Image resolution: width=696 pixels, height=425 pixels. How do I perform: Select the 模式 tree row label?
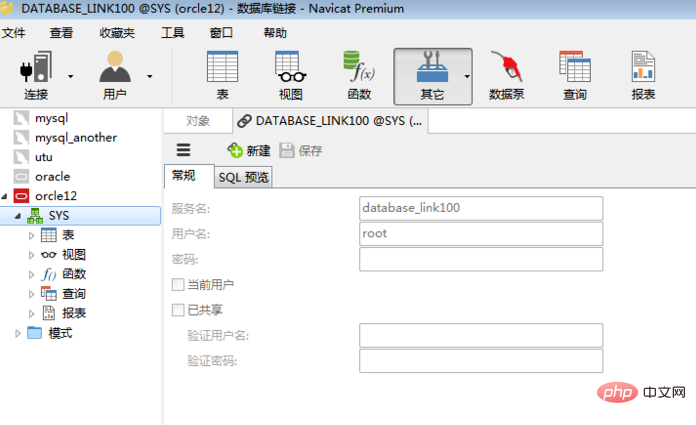[60, 333]
